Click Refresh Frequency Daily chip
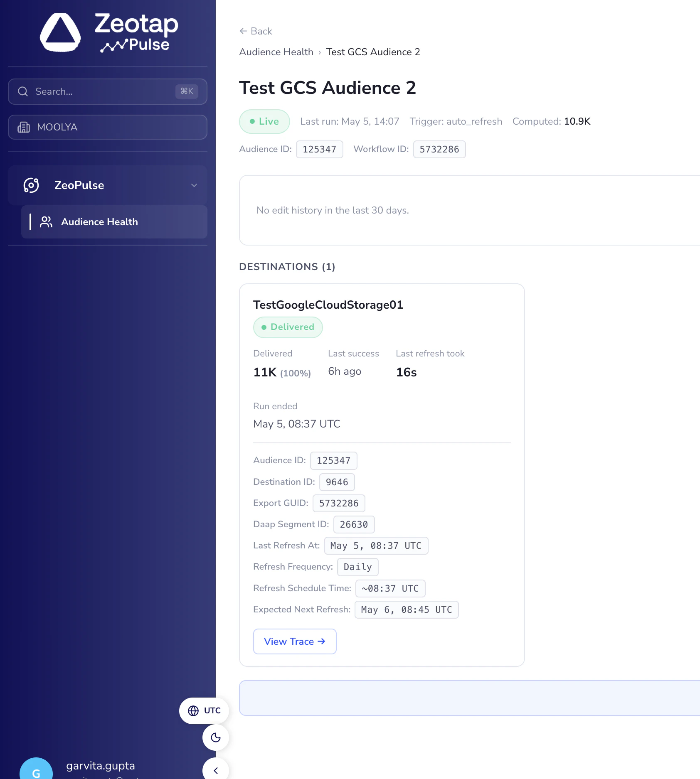Viewport: 700px width, 779px height. pyautogui.click(x=357, y=567)
